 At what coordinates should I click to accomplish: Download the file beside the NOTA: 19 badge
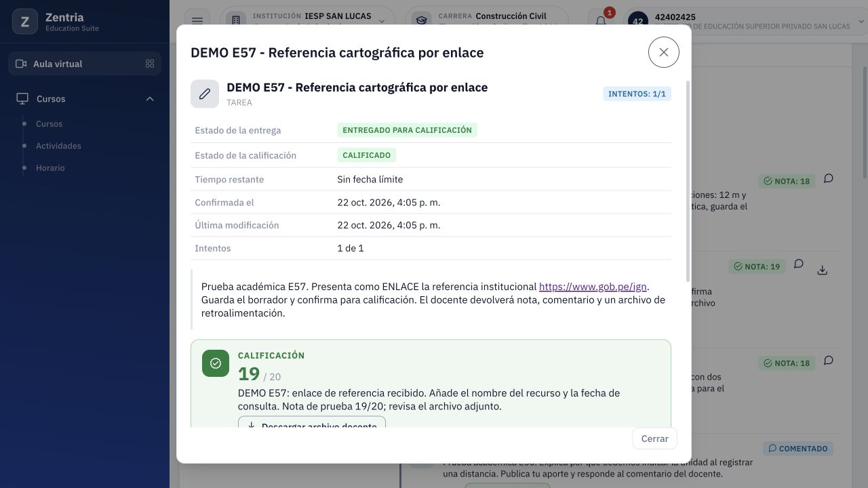pos(823,270)
